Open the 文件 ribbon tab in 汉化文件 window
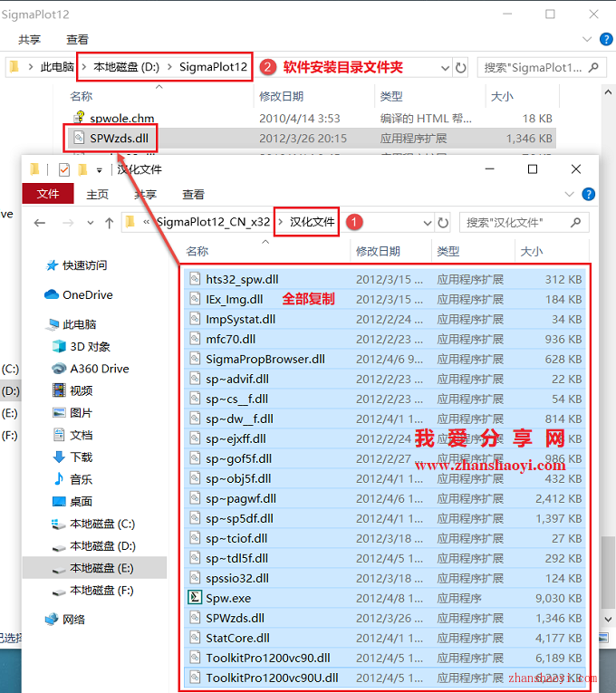 48,194
